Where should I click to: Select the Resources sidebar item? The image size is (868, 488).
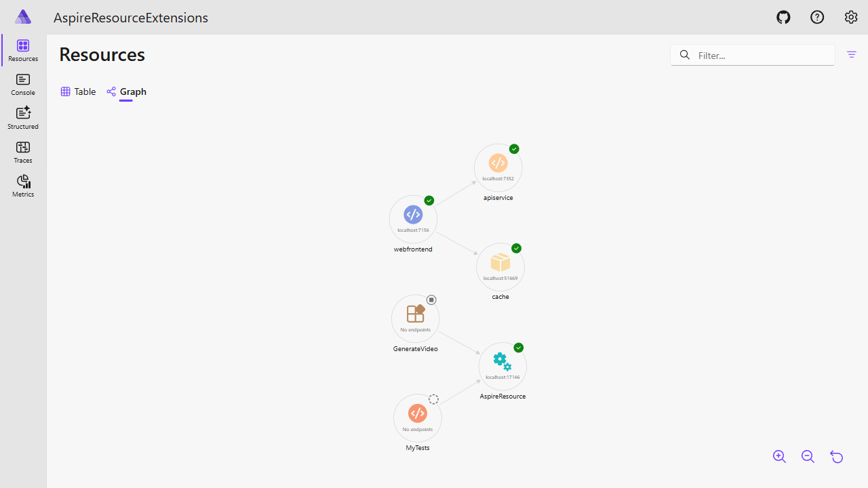23,51
